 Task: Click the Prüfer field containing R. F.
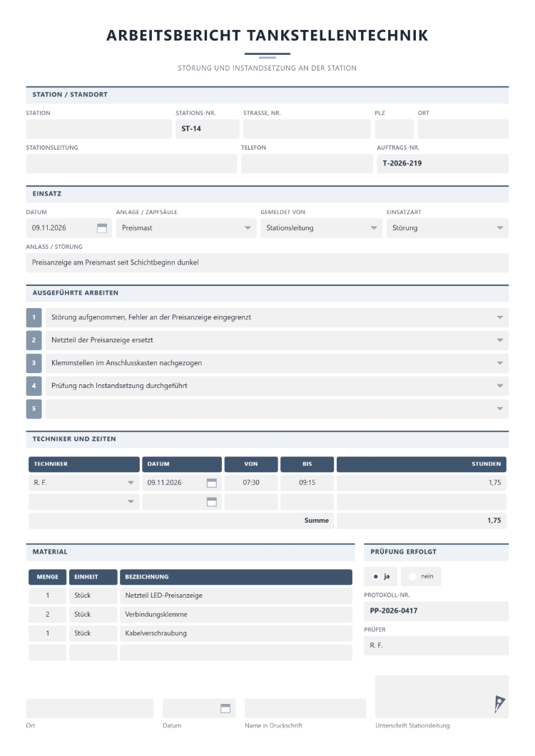click(x=436, y=645)
